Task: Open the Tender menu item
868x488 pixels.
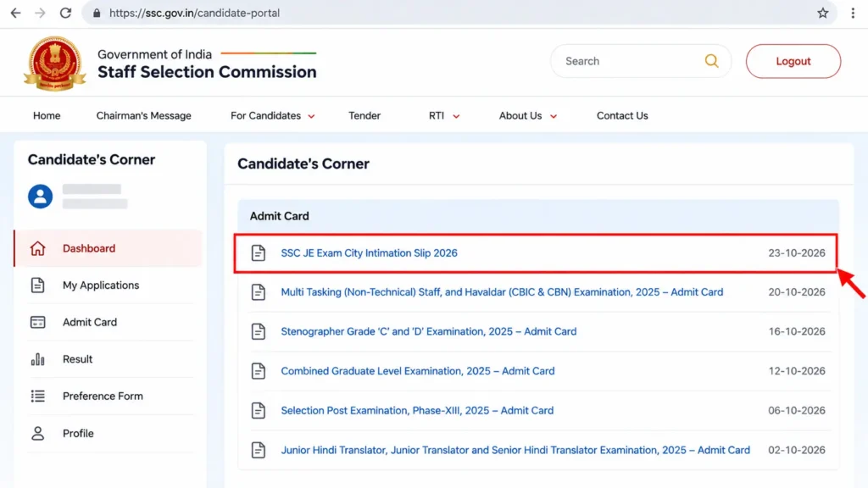Action: pos(364,115)
